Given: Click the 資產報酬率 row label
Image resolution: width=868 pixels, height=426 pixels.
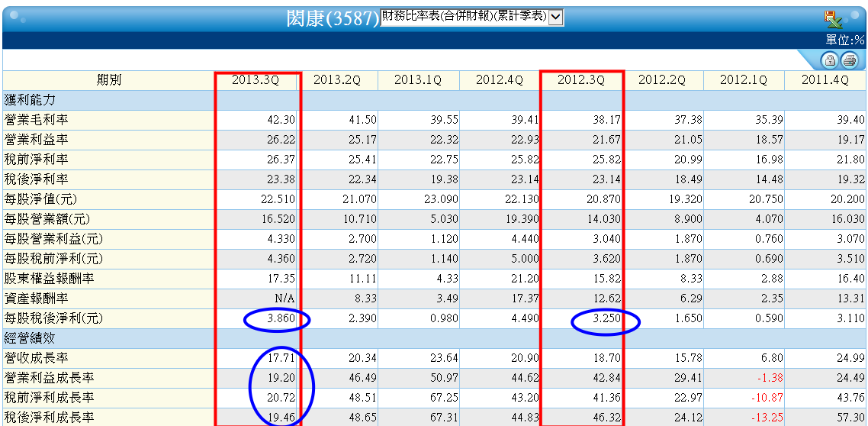Looking at the screenshot, I should point(37,299).
